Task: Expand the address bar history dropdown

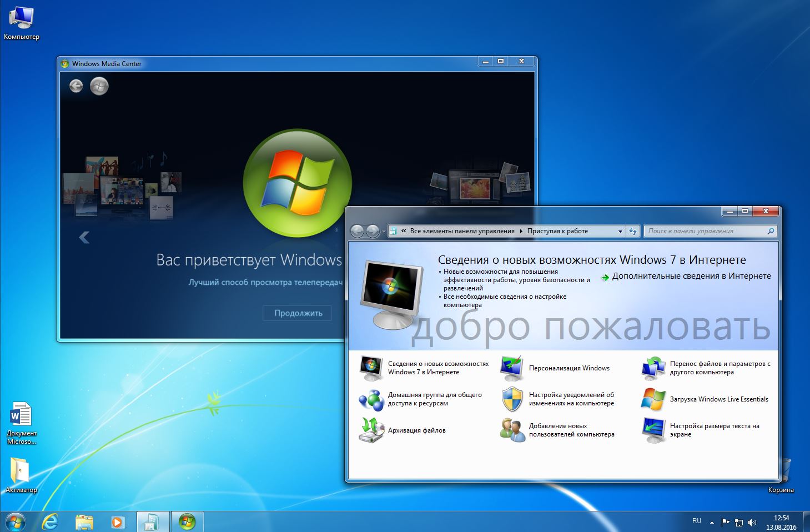Action: tap(620, 231)
